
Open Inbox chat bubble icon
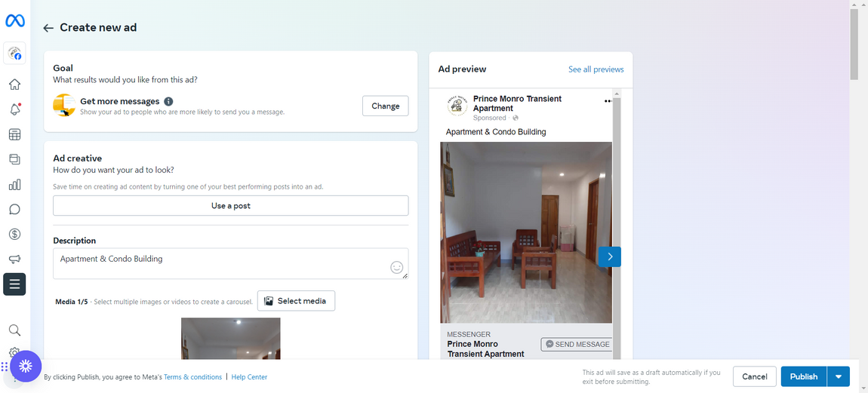click(15, 209)
